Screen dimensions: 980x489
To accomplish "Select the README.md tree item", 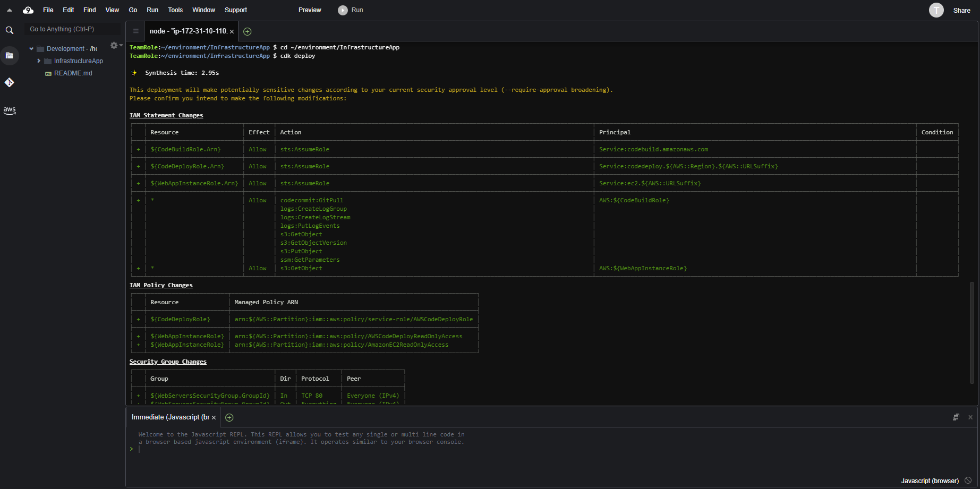I will click(73, 73).
